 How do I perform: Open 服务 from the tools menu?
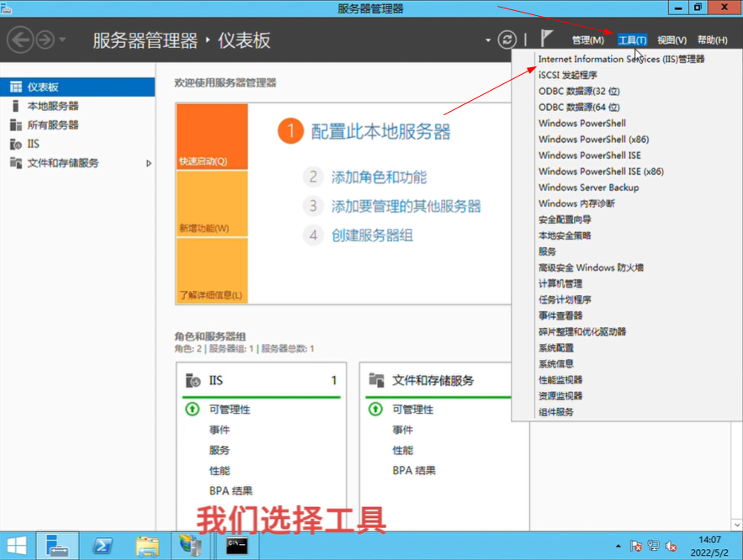(x=547, y=252)
